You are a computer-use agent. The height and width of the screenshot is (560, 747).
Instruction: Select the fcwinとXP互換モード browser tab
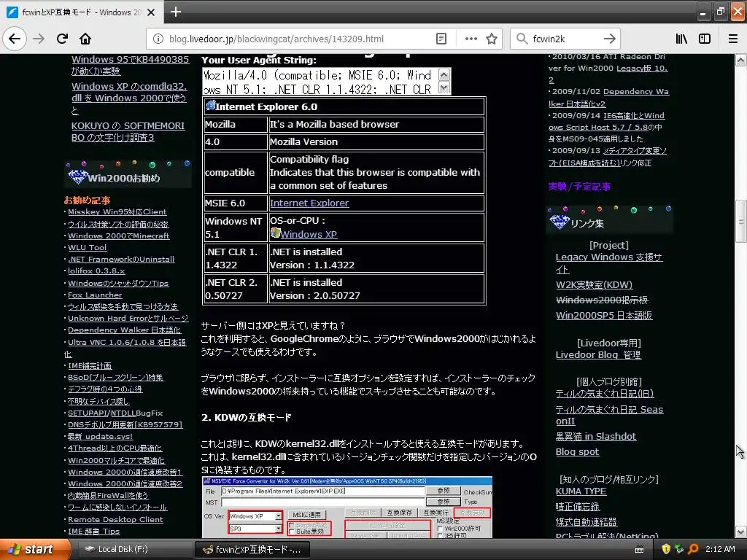(82, 12)
